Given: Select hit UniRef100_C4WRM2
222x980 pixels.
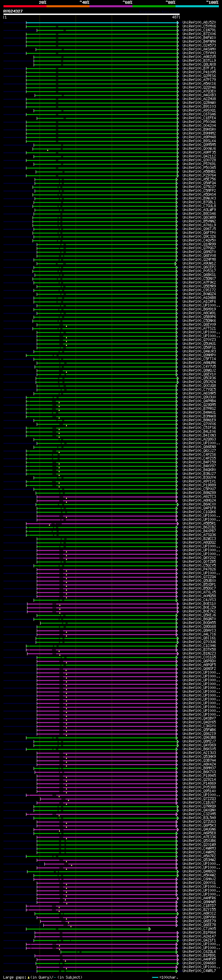Looking at the screenshot, I should [199, 852].
